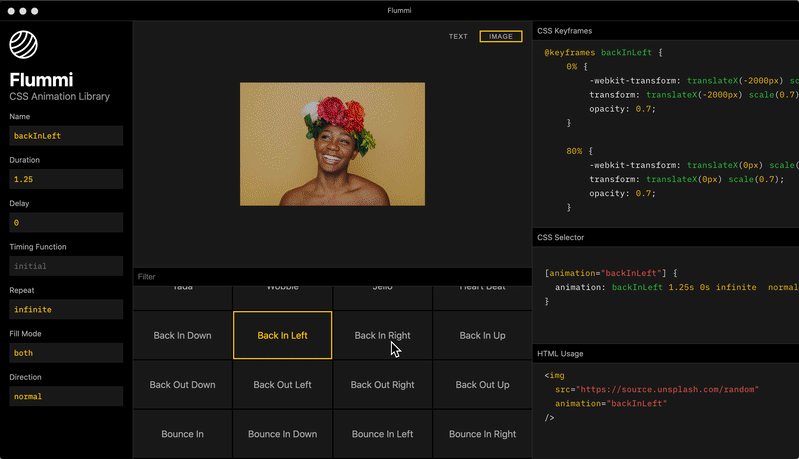Screen dimensions: 799x459
Task: Focus the Filter animations search box
Action: click(333, 277)
